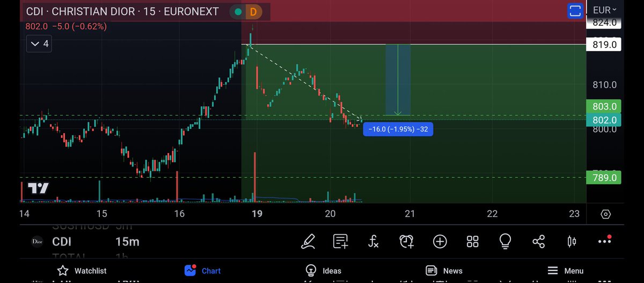The width and height of the screenshot is (644, 283).
Task: Tap the date 19 on time axis
Action: 257,214
